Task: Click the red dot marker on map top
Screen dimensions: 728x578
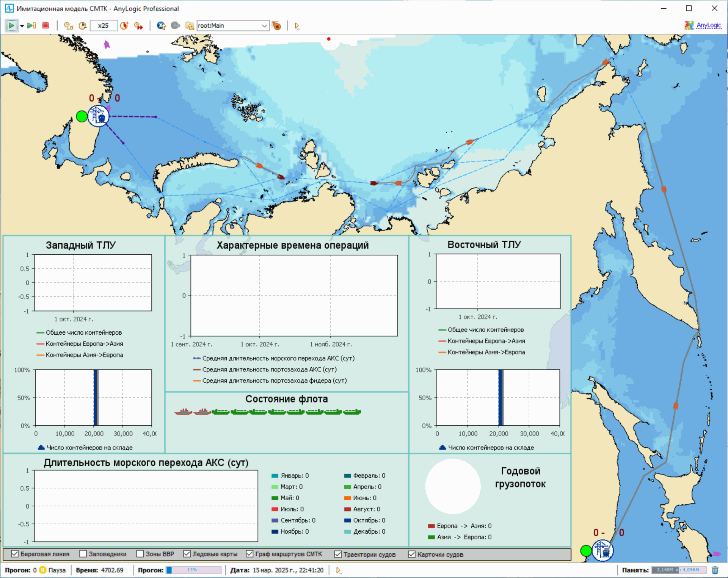Action: click(329, 39)
